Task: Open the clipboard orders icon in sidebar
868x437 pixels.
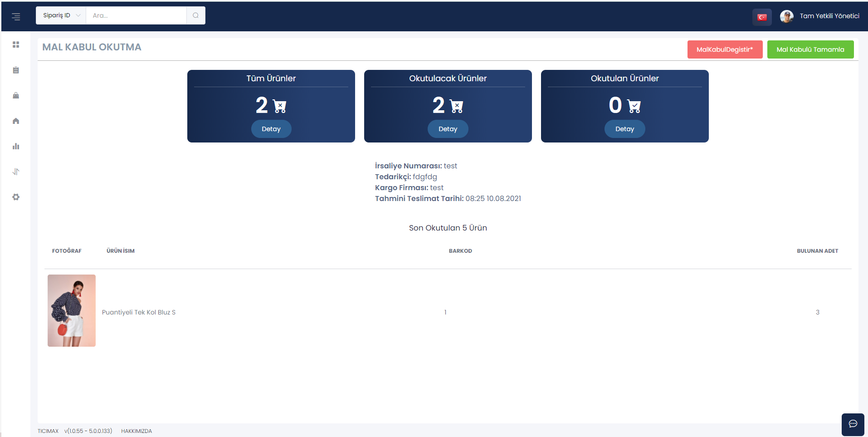Action: (x=16, y=70)
